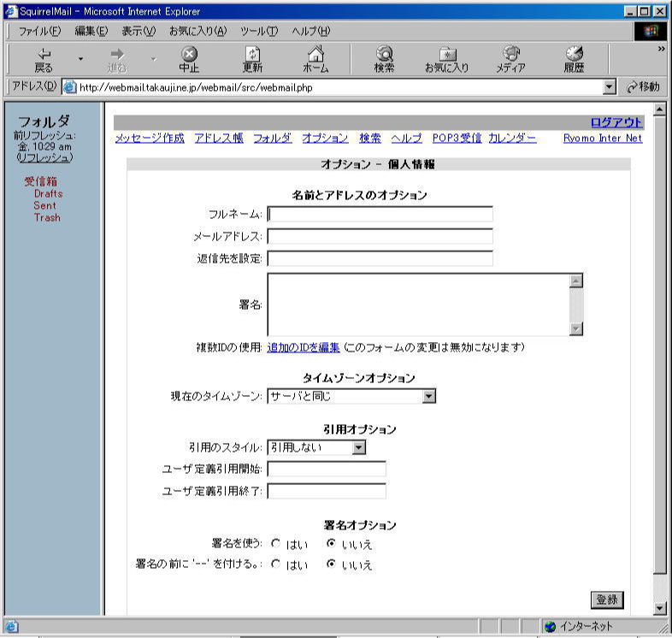The image size is (672, 638).
Task: Expand the address bar dropdown
Action: (x=610, y=87)
